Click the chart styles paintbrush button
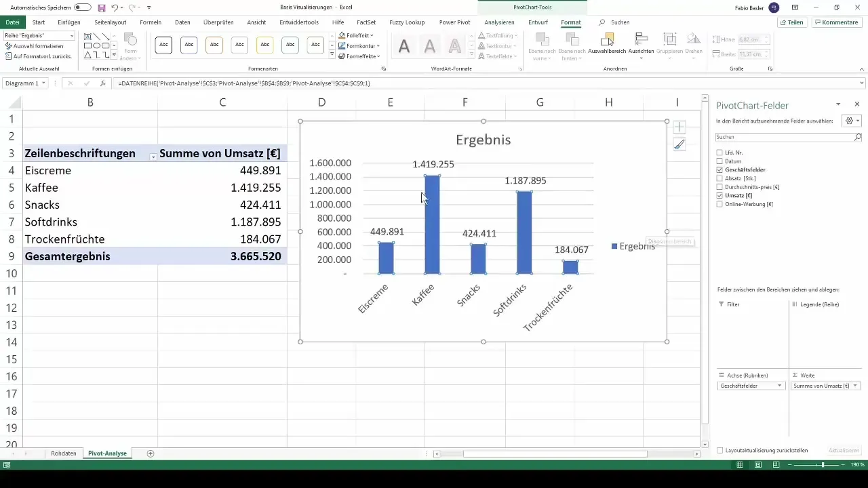Viewport: 868px width, 488px height. (679, 144)
